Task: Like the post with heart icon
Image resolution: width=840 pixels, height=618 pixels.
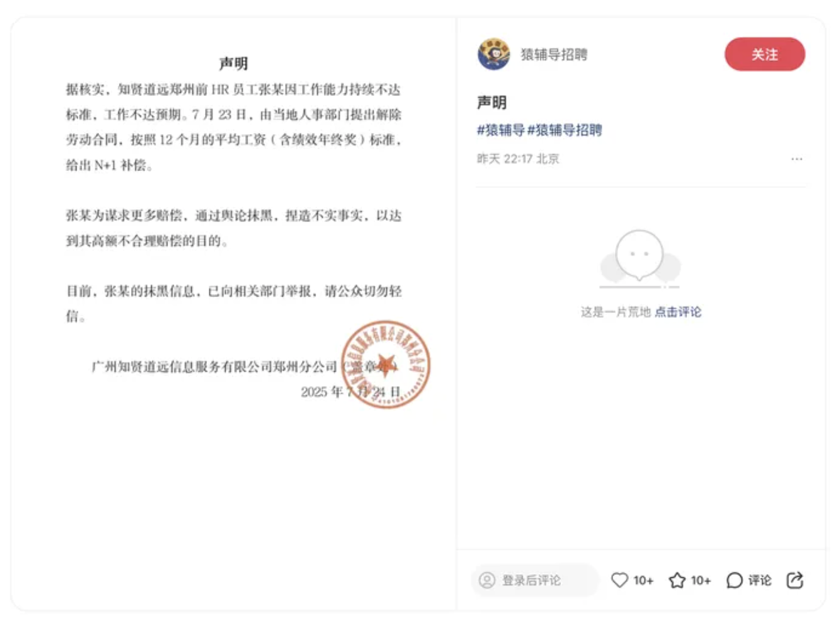Action: (619, 580)
